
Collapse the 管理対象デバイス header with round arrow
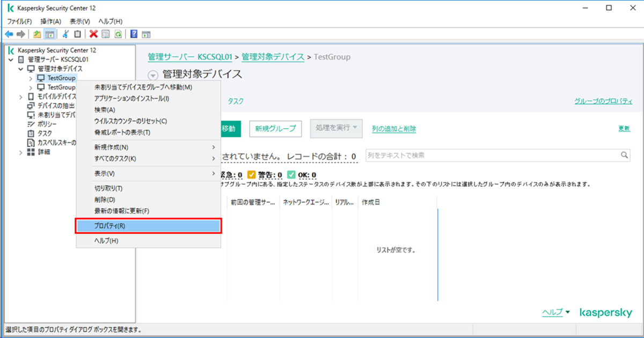coord(153,75)
